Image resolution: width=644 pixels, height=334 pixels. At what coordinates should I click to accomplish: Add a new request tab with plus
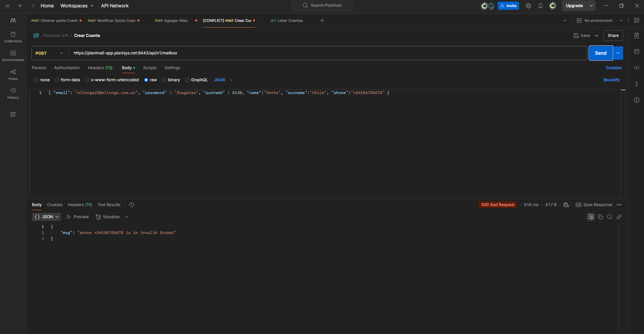(322, 20)
